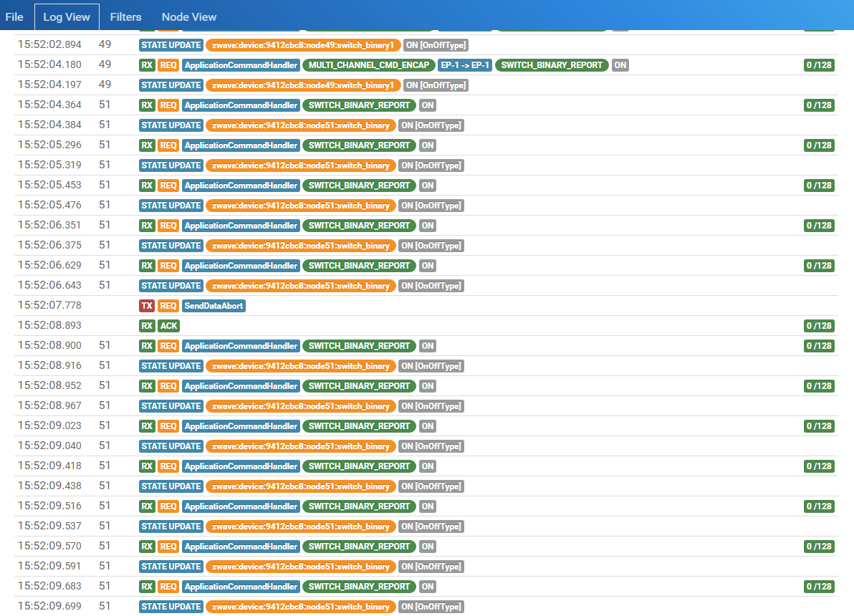This screenshot has width=854, height=616.
Task: Click node51:switch_binary tag at 15:52:06.643
Action: click(x=301, y=286)
